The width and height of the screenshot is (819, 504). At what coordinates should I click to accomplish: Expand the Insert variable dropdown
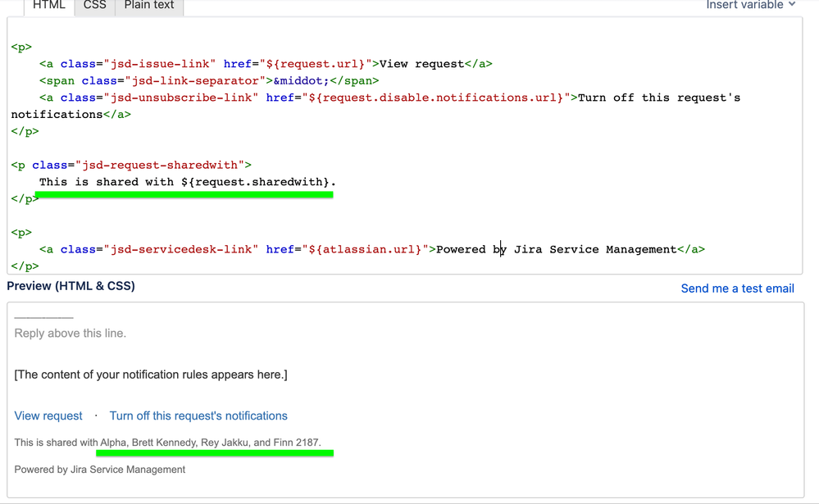click(x=751, y=5)
